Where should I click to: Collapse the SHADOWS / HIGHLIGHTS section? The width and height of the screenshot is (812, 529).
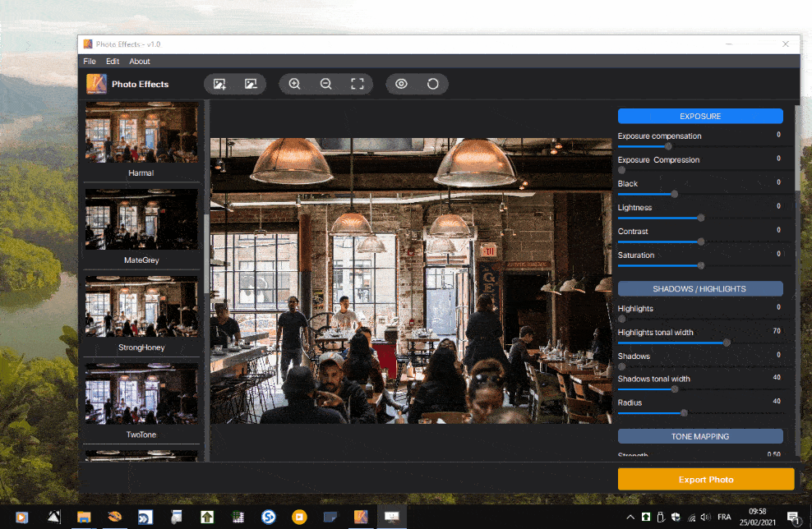[700, 289]
